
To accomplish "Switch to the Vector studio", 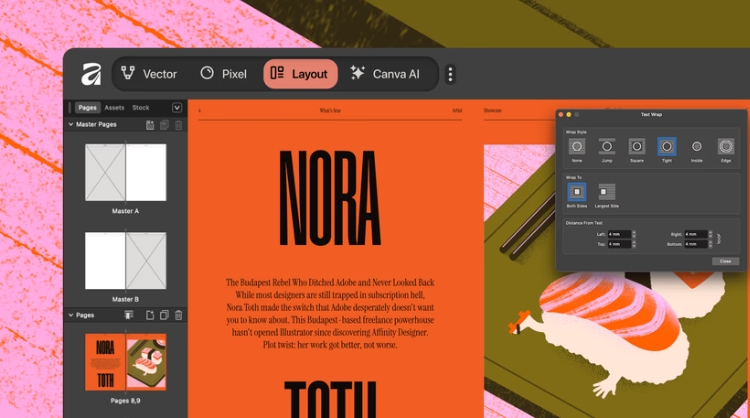I will coord(149,74).
